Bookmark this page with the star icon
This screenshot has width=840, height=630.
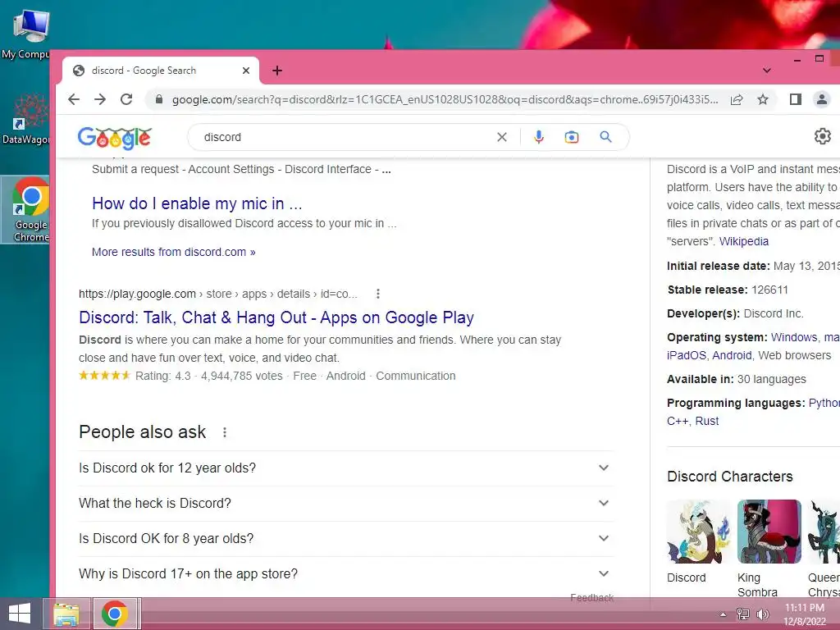763,99
